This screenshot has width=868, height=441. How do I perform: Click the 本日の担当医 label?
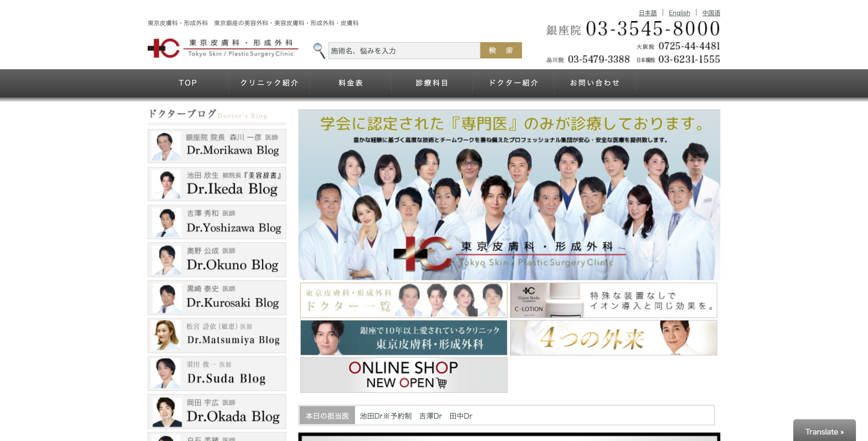point(327,416)
